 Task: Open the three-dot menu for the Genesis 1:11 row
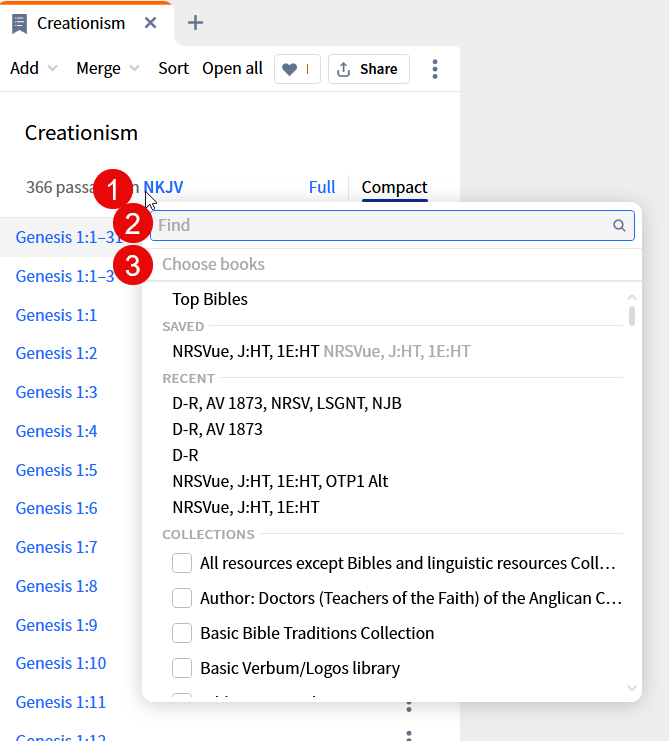point(409,707)
